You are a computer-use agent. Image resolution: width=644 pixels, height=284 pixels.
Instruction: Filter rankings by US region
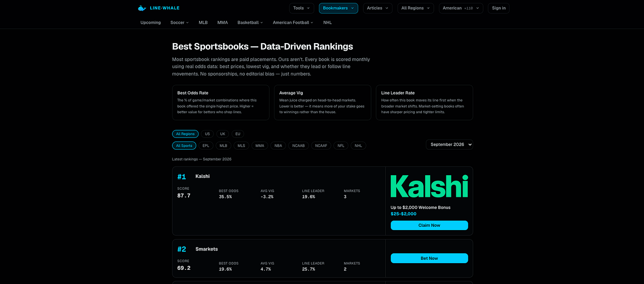click(208, 134)
